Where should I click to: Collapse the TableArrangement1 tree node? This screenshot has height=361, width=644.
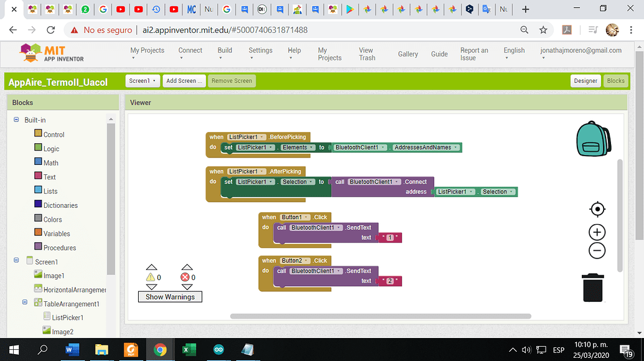point(26,303)
